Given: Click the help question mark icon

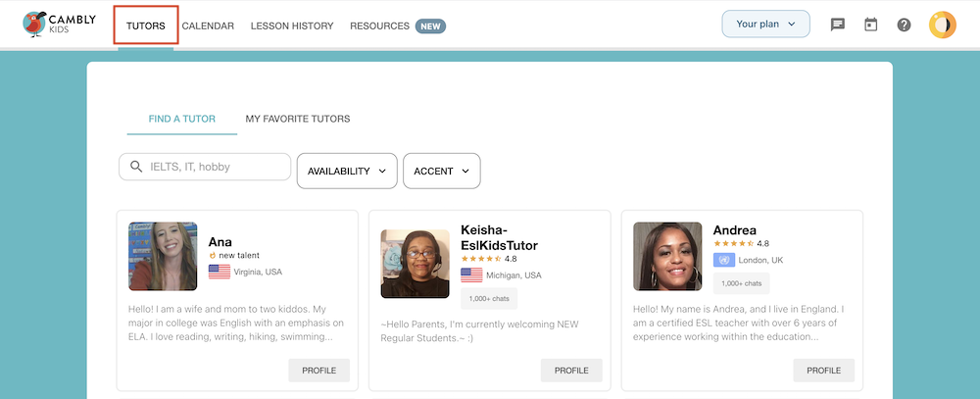Looking at the screenshot, I should click(904, 25).
